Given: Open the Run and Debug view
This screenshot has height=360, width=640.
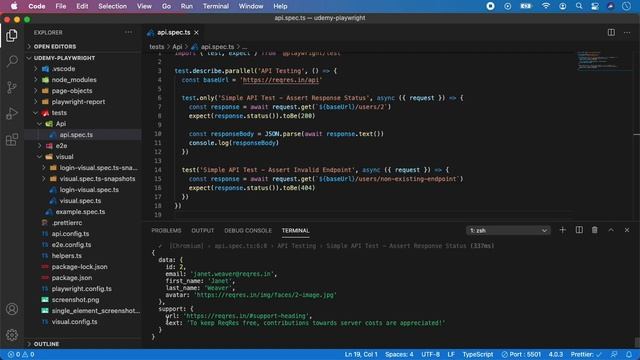Looking at the screenshot, I should [x=12, y=113].
